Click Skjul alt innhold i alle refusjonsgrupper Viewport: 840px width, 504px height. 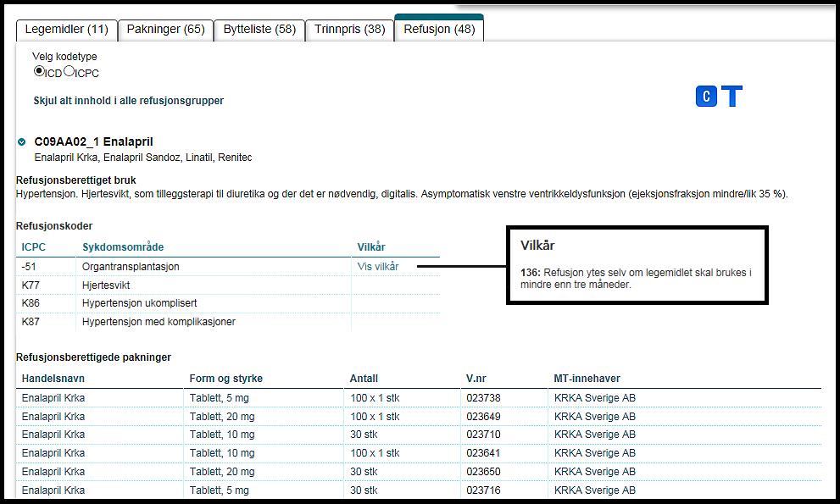(x=128, y=101)
